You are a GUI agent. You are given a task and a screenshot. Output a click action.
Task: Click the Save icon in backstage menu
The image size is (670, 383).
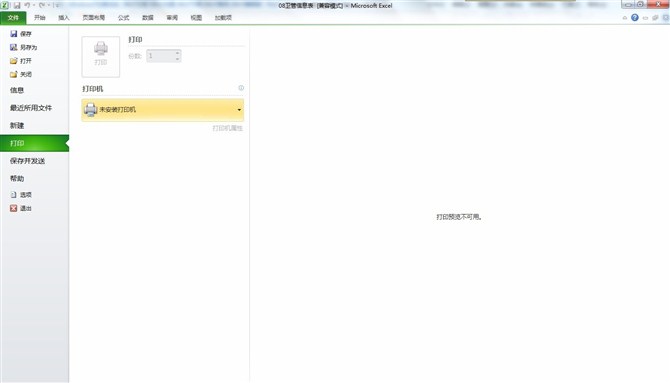click(14, 34)
